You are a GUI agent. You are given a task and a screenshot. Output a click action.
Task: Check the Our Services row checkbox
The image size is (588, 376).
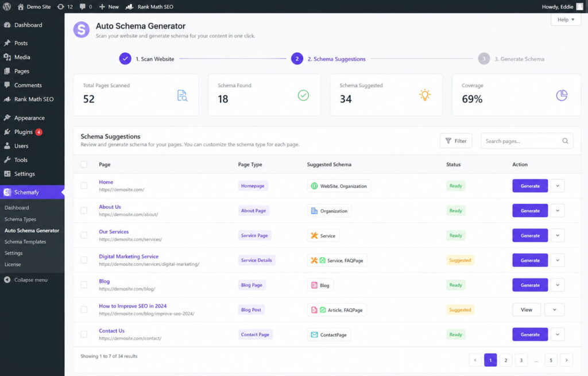point(84,235)
